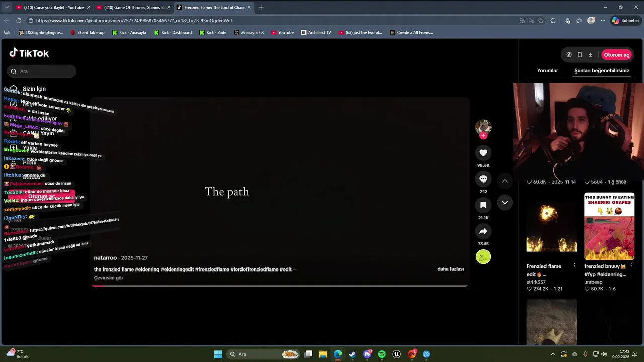Viewport: 644px width, 362px height.
Task: Open the Shard Tabletop bookmark
Action: pos(88,33)
